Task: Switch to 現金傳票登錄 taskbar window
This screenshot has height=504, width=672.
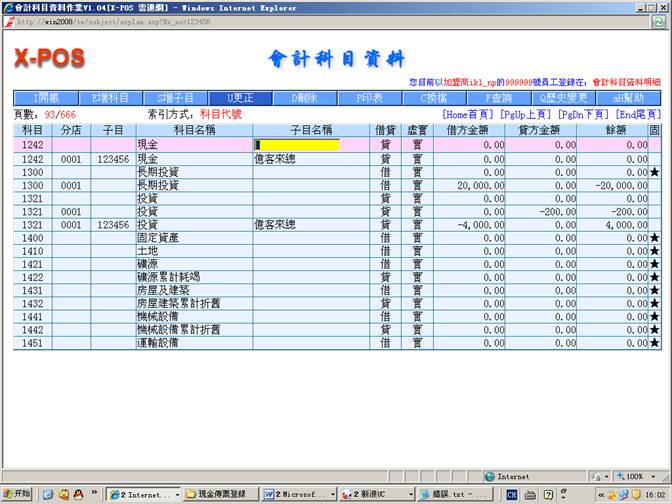Action: click(222, 494)
